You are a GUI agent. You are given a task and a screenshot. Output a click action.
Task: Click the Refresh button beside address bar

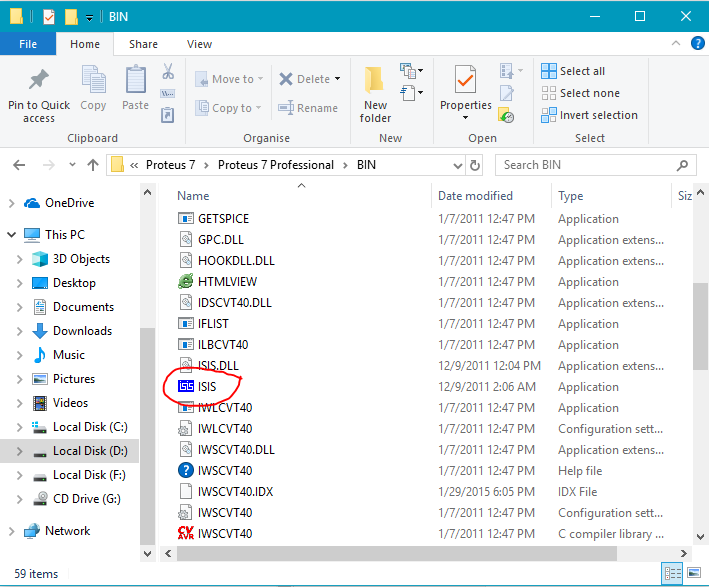pyautogui.click(x=475, y=165)
